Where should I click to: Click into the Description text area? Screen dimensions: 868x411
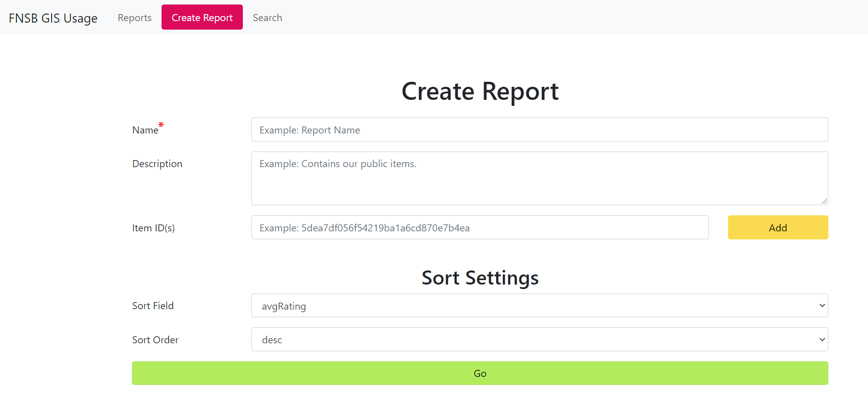[x=539, y=178]
